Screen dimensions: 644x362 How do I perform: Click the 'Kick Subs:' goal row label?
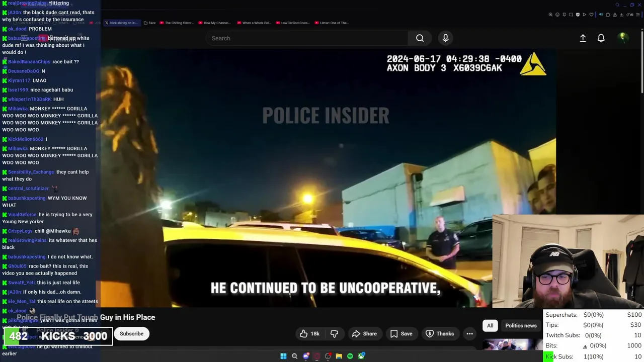pos(559,356)
